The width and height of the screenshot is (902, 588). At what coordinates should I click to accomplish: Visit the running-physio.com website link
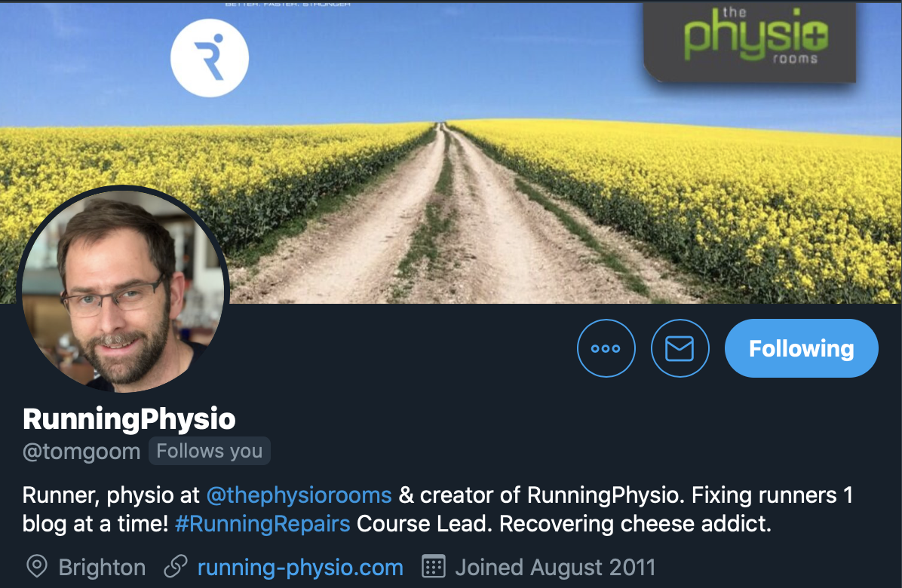tap(300, 568)
